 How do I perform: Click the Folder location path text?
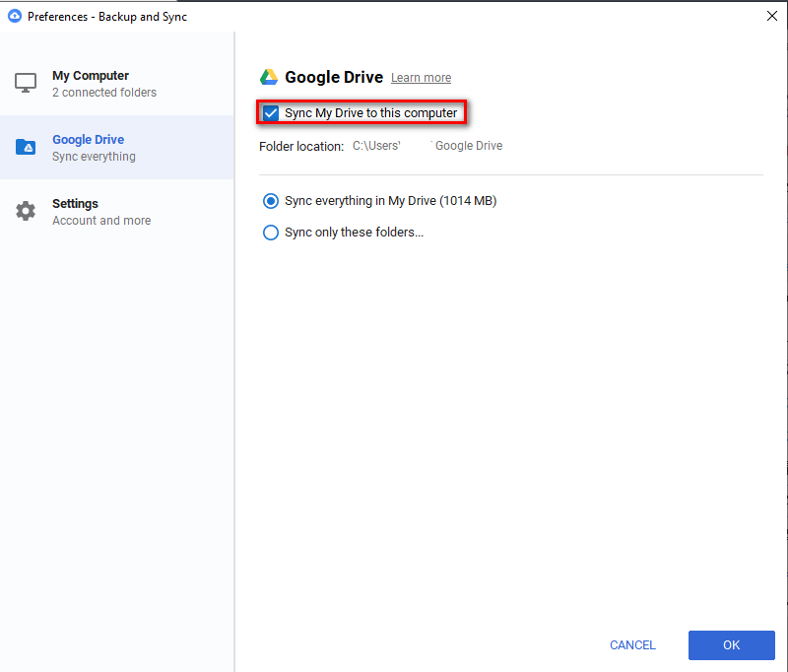(x=427, y=146)
